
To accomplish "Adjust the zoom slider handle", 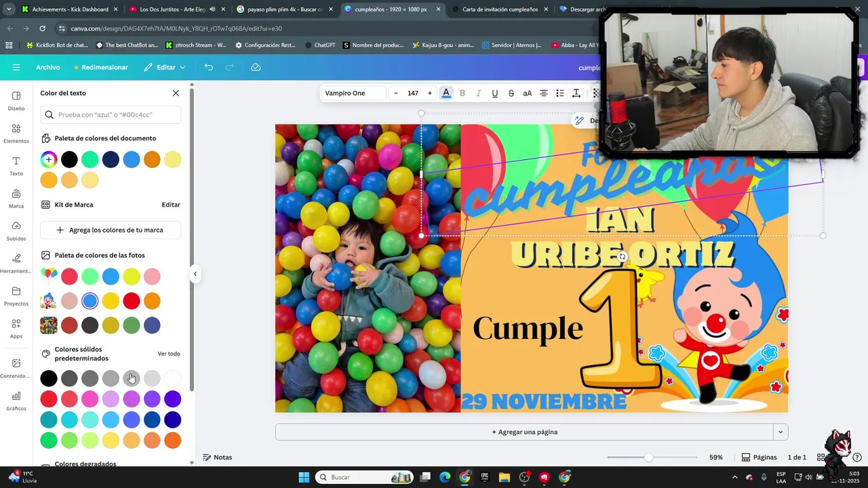I will pos(648,457).
